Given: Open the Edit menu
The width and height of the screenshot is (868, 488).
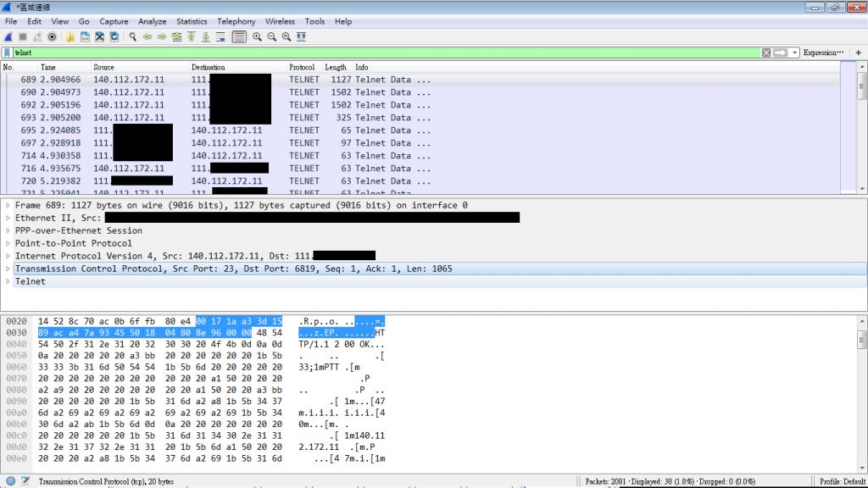Looking at the screenshot, I should tap(34, 21).
